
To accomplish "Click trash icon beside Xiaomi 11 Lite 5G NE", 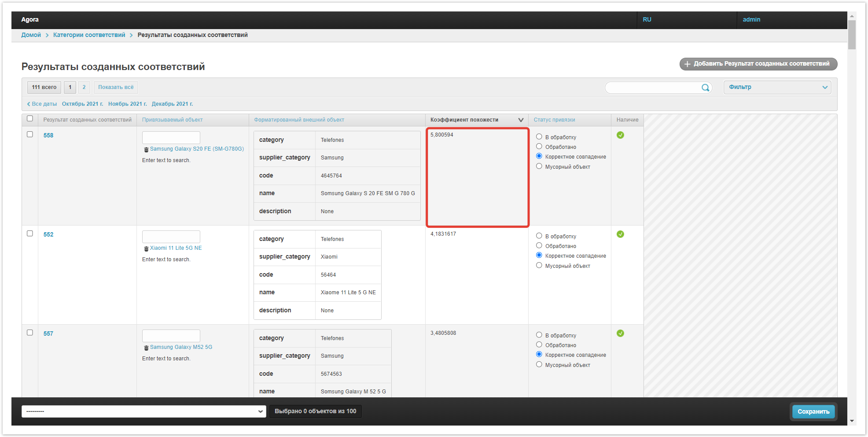I will coord(146,249).
